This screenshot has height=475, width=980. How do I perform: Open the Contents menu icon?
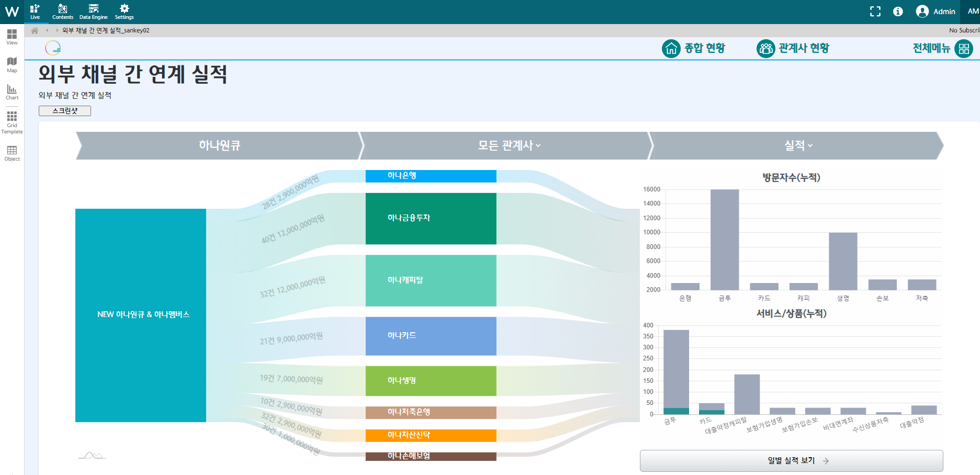coord(63,12)
